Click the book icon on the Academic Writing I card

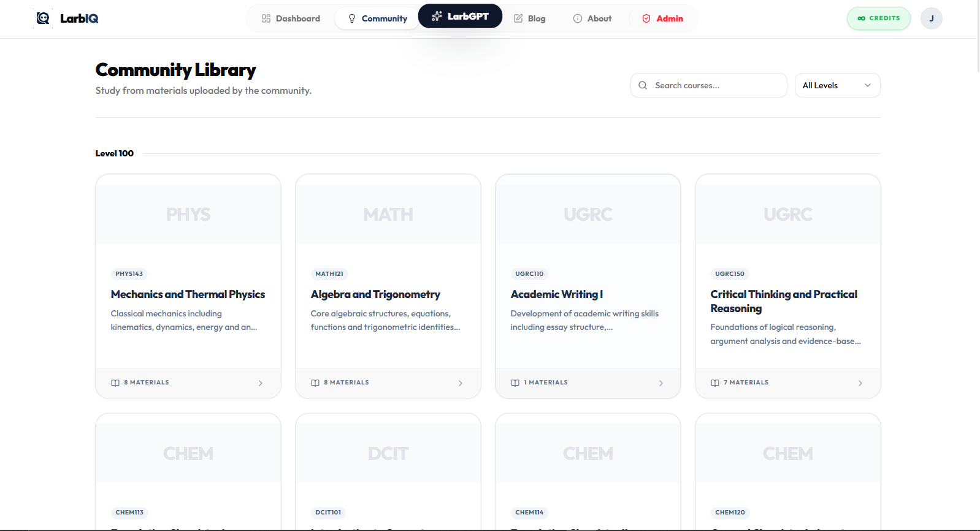pyautogui.click(x=515, y=383)
